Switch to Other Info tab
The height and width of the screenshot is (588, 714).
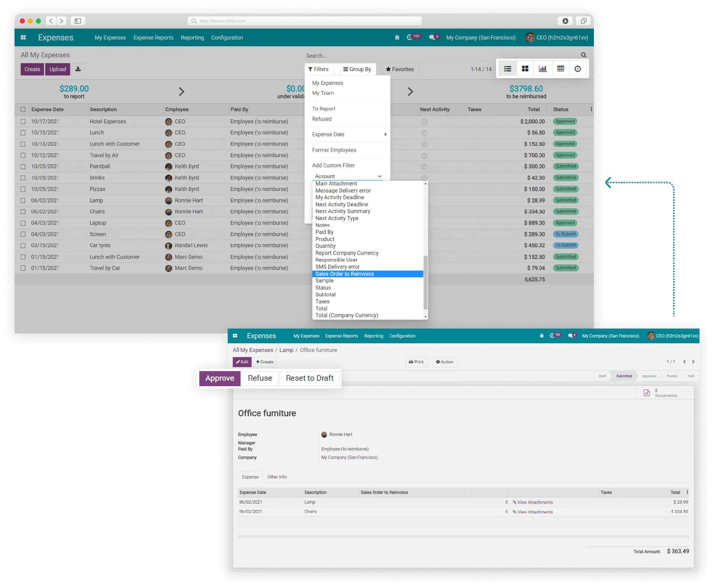pos(277,477)
